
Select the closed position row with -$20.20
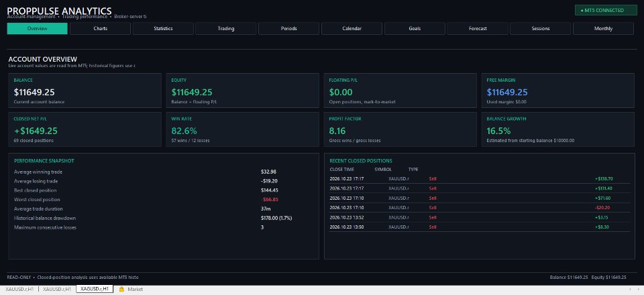coord(479,208)
